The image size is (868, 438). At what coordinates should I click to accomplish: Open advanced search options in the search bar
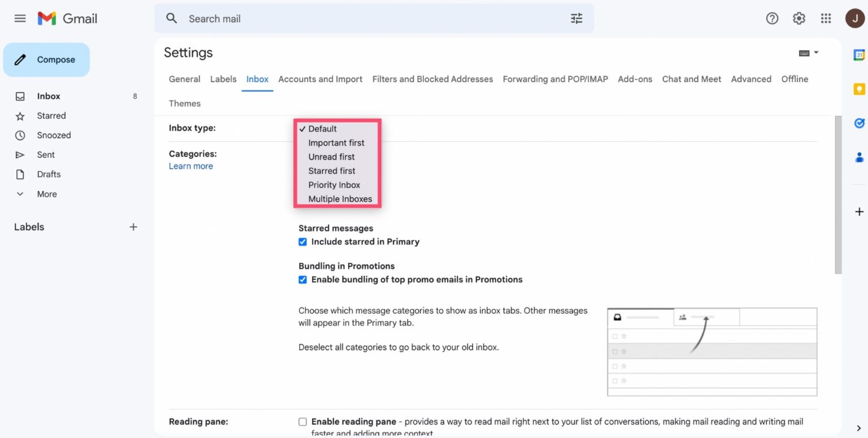tap(576, 18)
